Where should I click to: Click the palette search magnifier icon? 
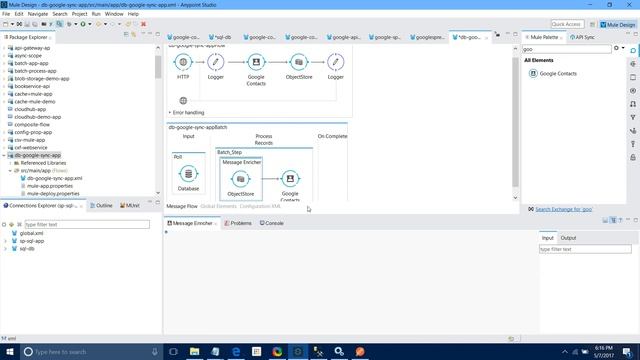(x=633, y=50)
